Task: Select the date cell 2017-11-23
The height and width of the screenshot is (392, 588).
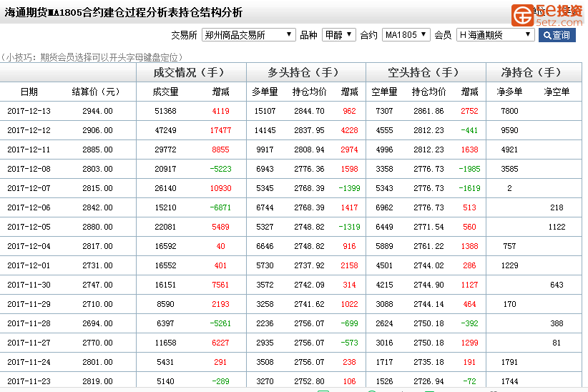Action: coord(29,381)
